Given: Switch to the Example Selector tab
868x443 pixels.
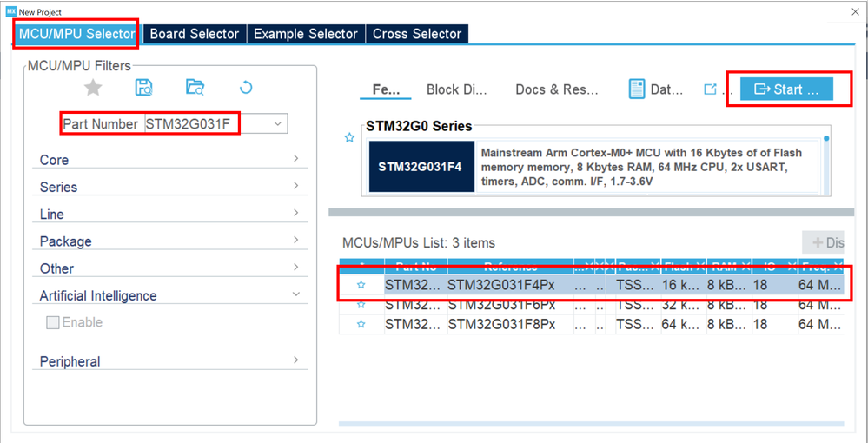Looking at the screenshot, I should click(x=306, y=34).
